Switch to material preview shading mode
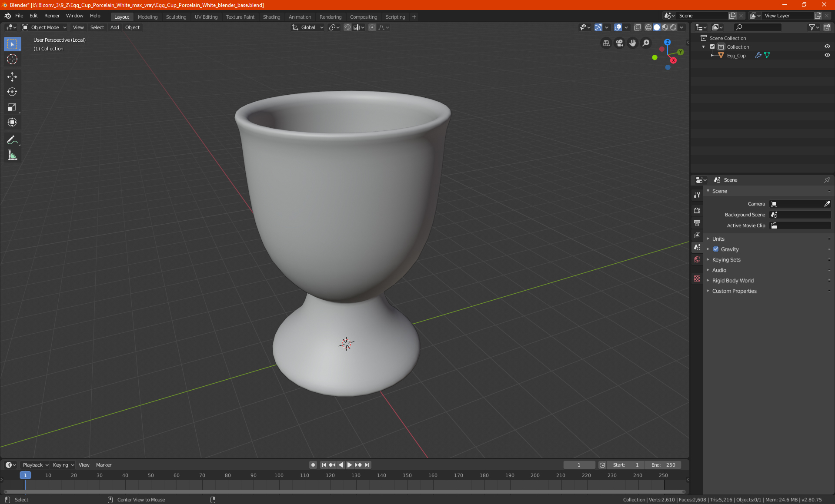Viewport: 835px width, 504px height. tap(665, 27)
